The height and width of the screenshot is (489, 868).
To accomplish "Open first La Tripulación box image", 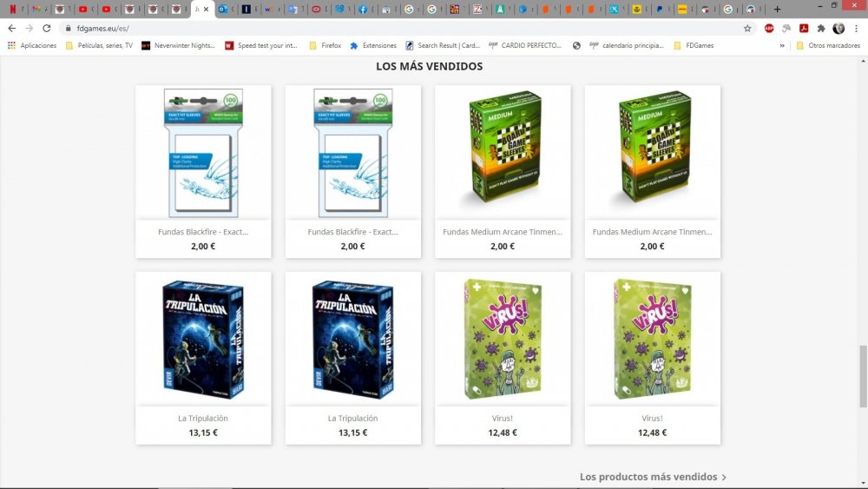I will tap(203, 339).
